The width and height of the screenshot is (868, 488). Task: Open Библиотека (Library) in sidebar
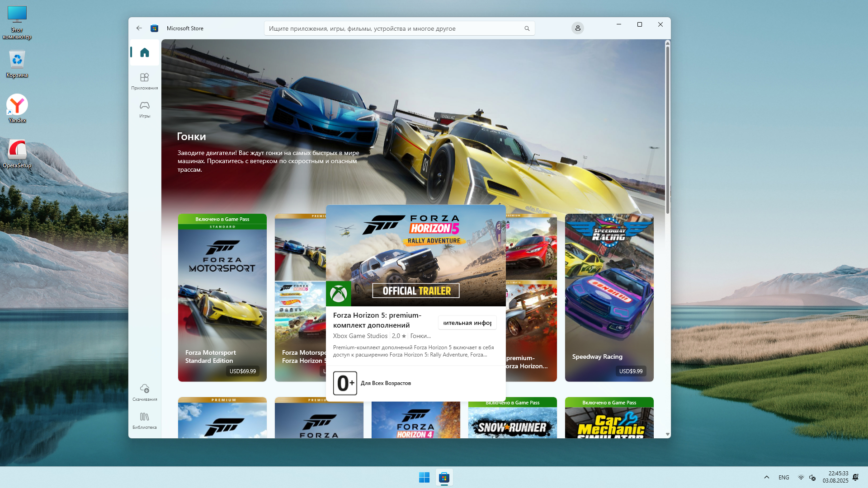point(144,420)
